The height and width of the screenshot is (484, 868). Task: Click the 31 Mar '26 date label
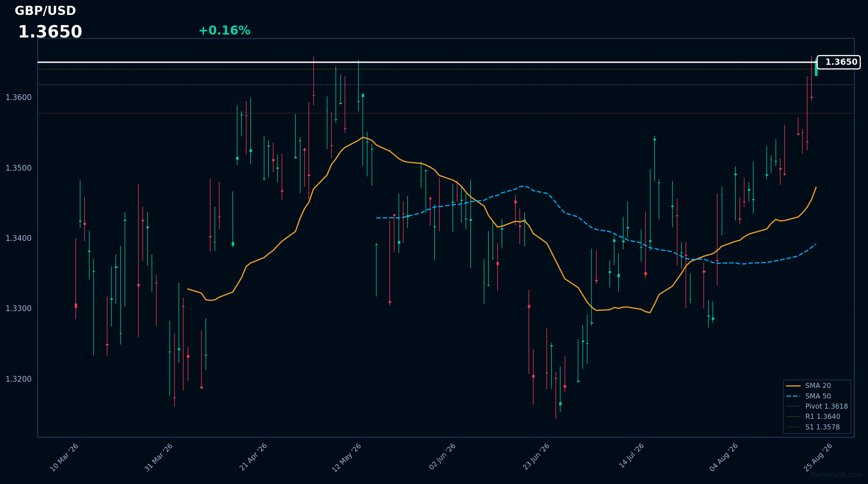click(x=159, y=457)
